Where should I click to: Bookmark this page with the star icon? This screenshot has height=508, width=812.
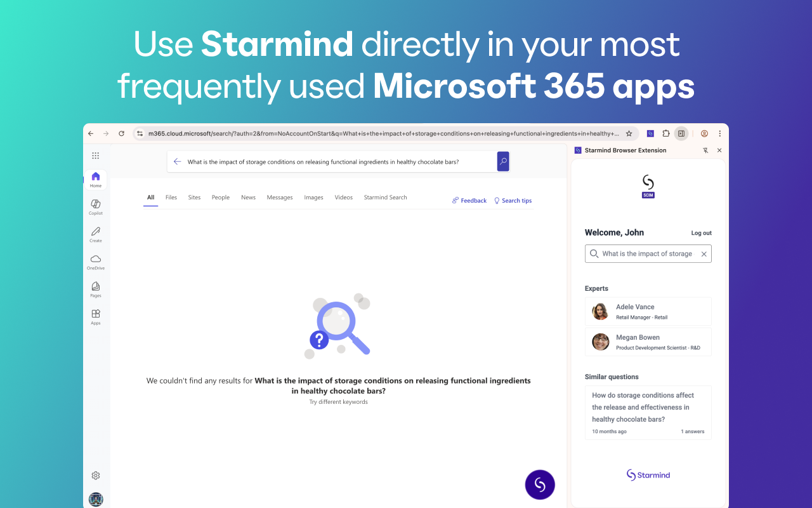pyautogui.click(x=629, y=133)
